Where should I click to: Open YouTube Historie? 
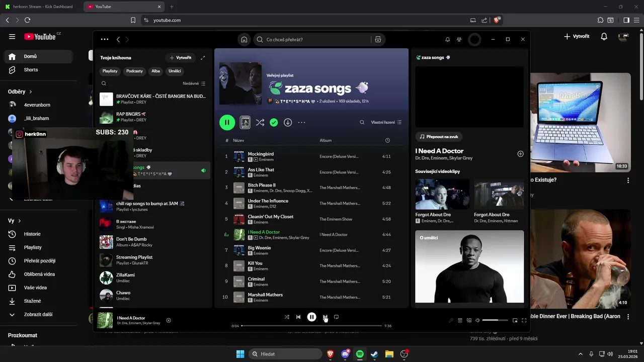click(38, 234)
